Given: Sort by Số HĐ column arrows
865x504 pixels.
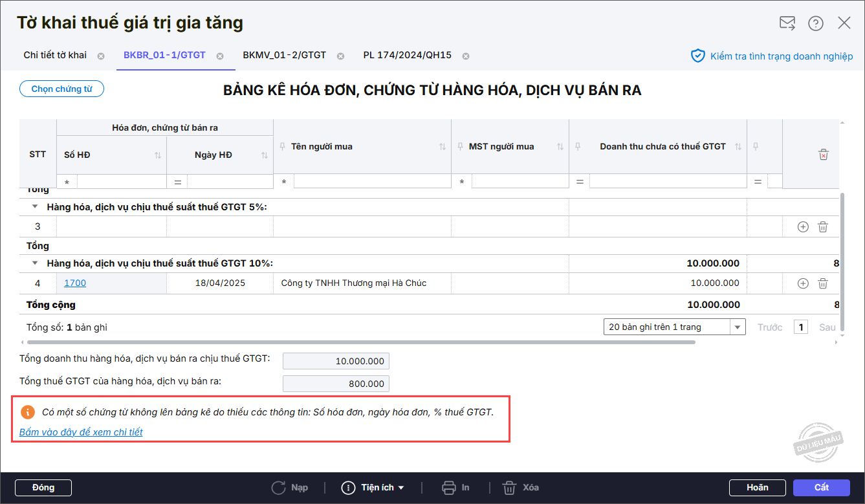Looking at the screenshot, I should pyautogui.click(x=157, y=155).
